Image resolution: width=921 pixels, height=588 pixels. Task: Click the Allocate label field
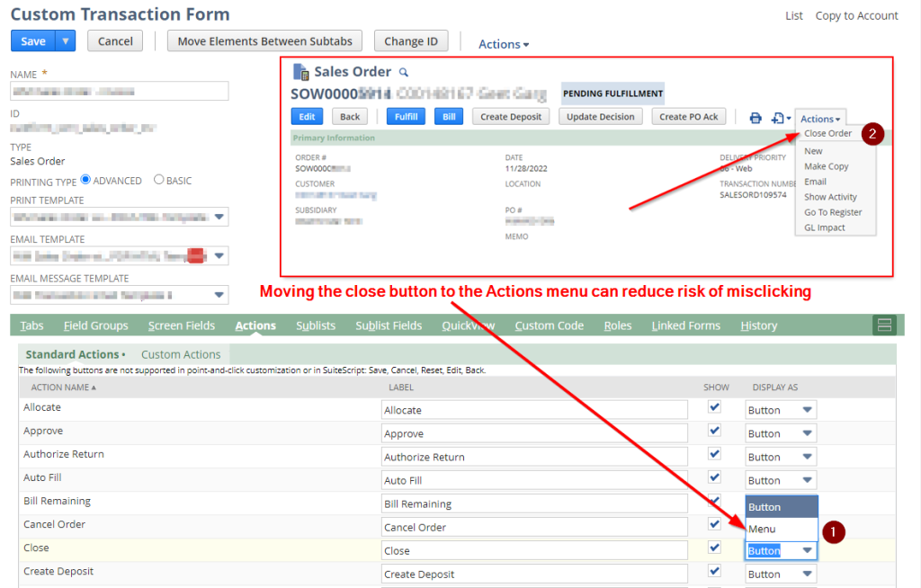534,410
